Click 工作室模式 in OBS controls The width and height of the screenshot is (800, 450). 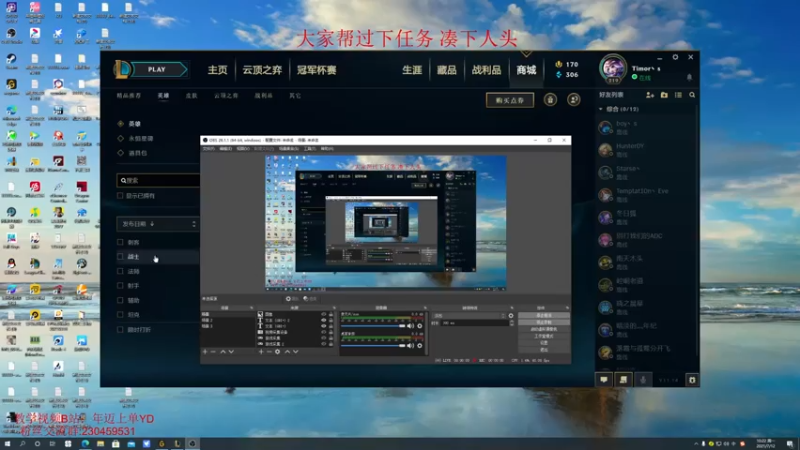click(544, 336)
